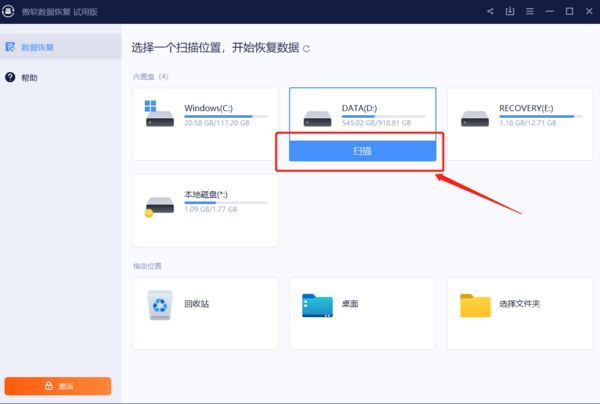Select the 本地磁盘(*:) drive icon
Screen dimensions: 600x404
pos(160,204)
